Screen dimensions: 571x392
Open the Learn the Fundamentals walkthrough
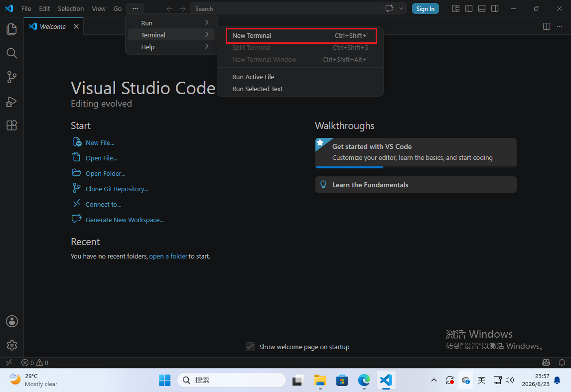(416, 184)
